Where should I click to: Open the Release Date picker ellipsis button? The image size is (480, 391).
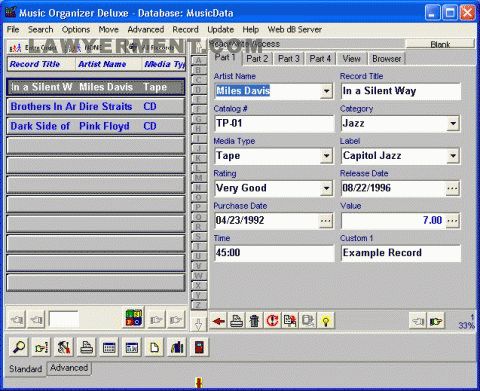point(453,188)
